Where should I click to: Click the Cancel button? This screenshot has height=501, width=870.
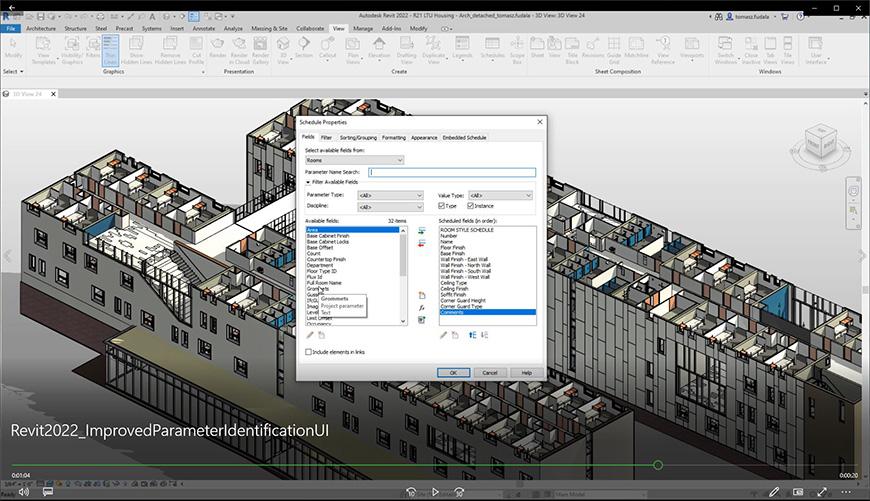coord(490,373)
